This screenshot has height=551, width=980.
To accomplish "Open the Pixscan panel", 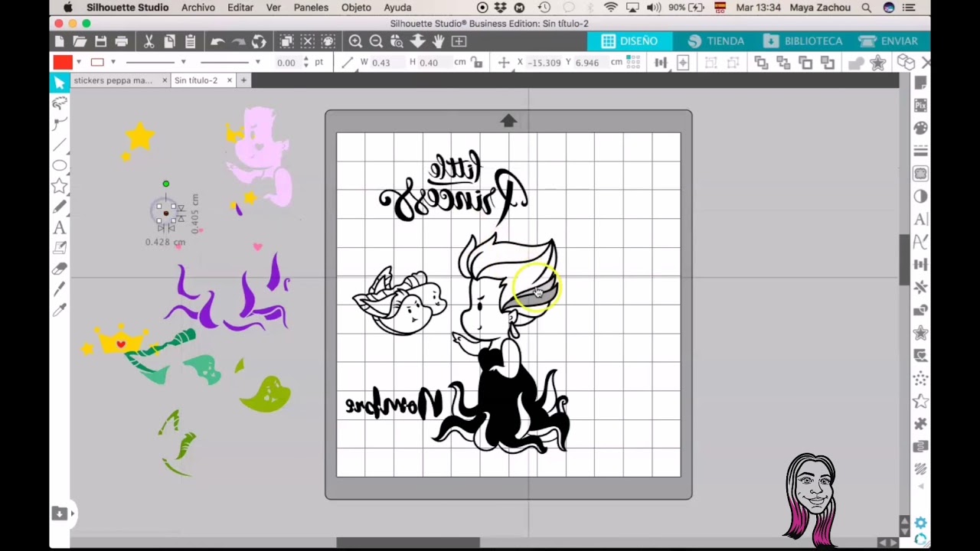I will click(x=920, y=106).
